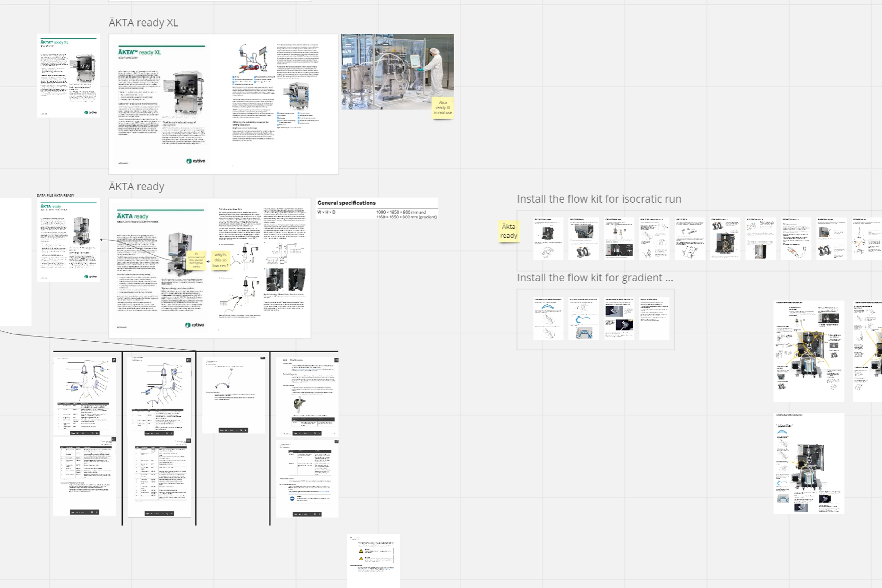Viewport: 882px width, 588px height.
Task: Click open-in-new icon on the sensor photo page
Action: pos(336,360)
